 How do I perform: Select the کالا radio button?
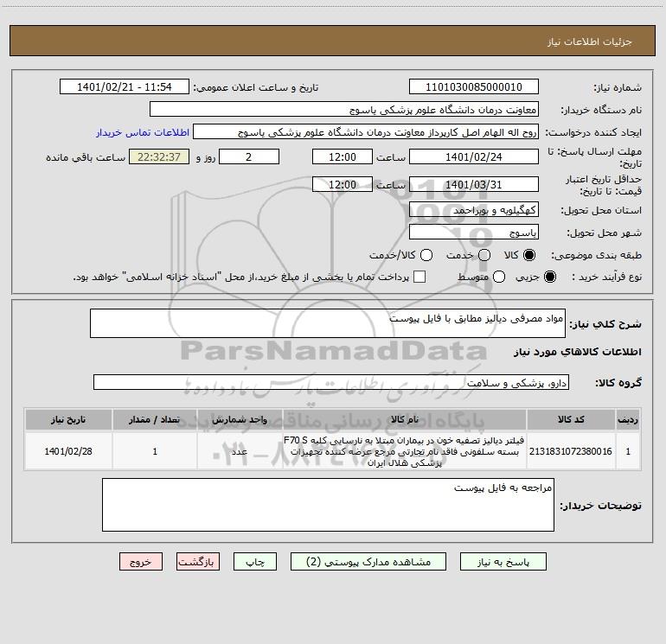click(x=529, y=255)
